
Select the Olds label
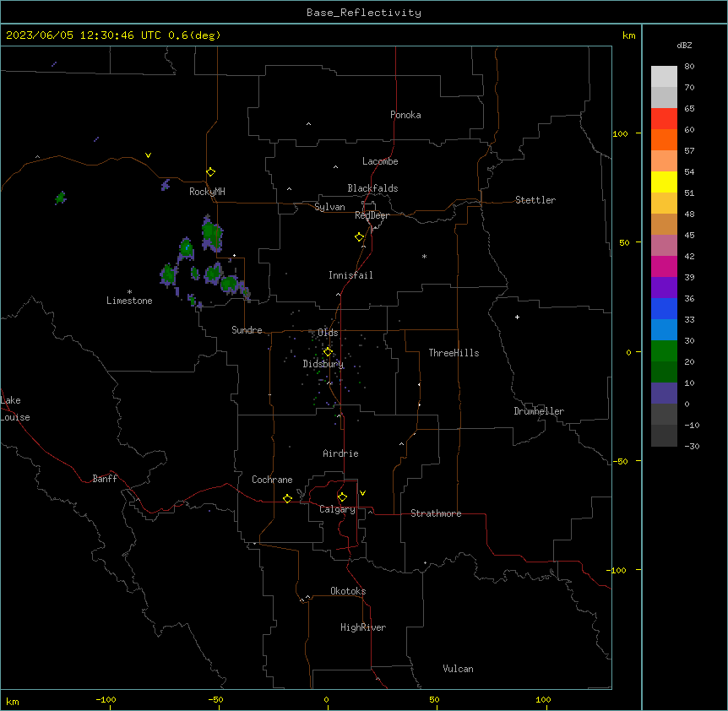(328, 333)
